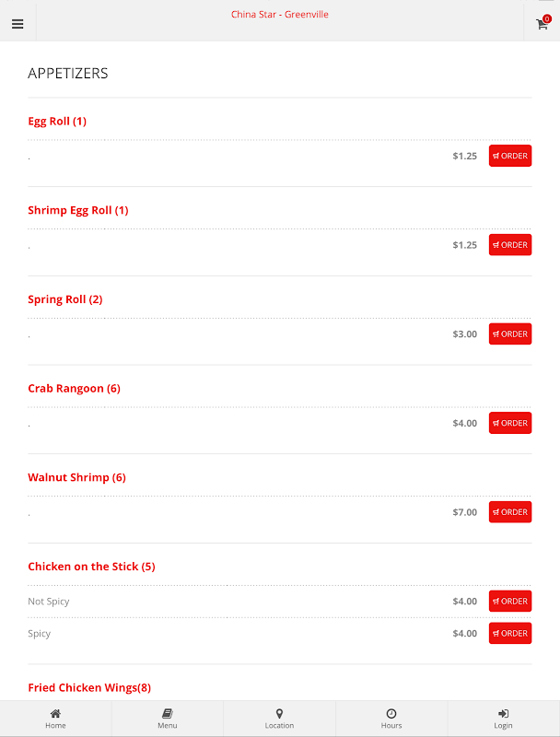560x737 pixels.
Task: Select the Fried Chicken Wings(8) heading
Action: (x=89, y=687)
